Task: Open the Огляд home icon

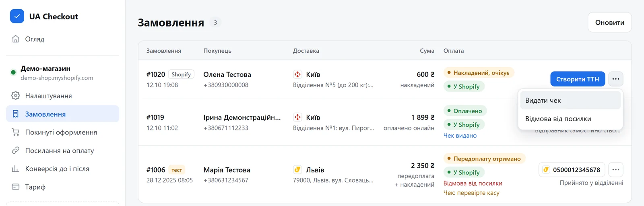Action: pyautogui.click(x=16, y=39)
